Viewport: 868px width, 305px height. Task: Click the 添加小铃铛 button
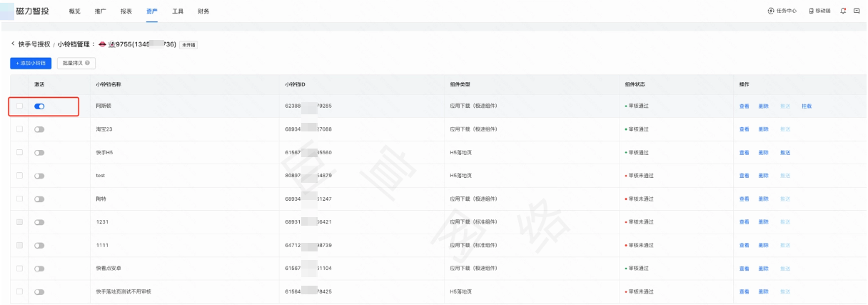(x=31, y=63)
